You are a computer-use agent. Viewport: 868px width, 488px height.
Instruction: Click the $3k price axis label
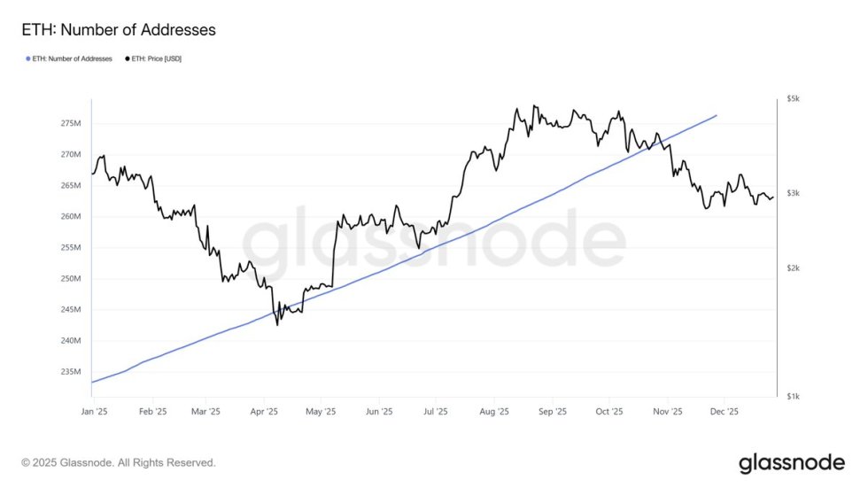[x=793, y=193]
